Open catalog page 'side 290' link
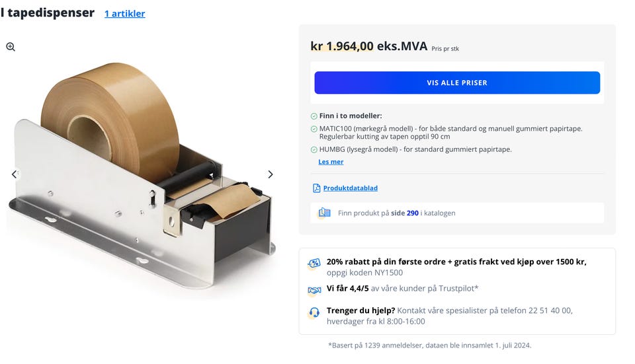This screenshot has height=364, width=635. coord(405,213)
